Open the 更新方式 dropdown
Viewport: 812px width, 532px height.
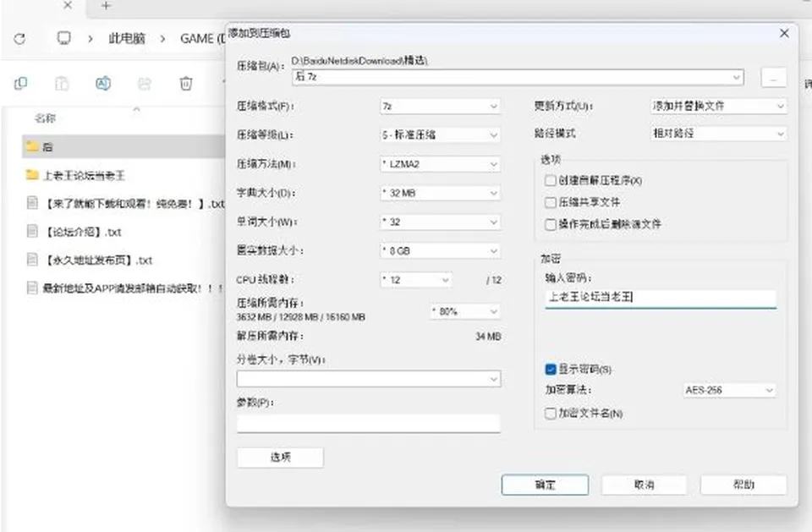(x=718, y=107)
